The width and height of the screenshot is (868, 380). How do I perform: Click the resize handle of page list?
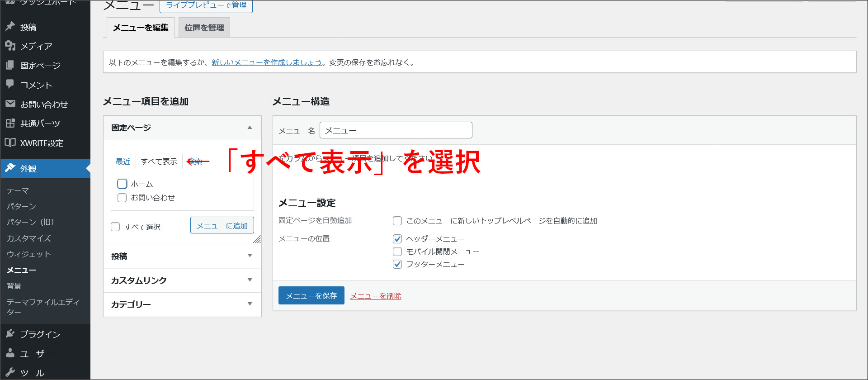point(257,239)
